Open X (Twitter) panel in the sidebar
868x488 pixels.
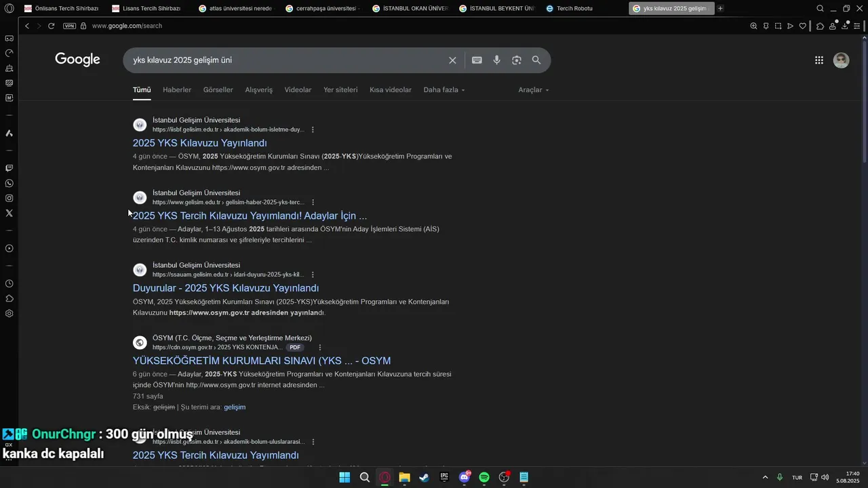tap(9, 213)
